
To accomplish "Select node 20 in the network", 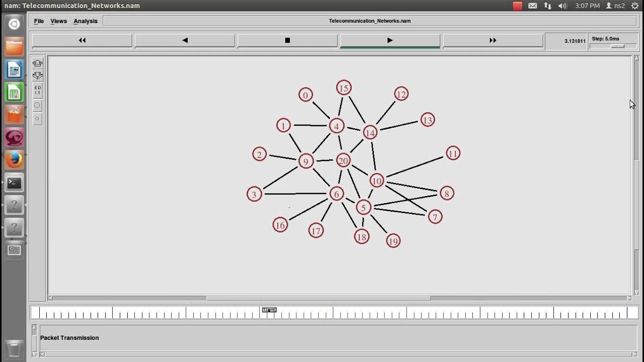I will pyautogui.click(x=343, y=161).
